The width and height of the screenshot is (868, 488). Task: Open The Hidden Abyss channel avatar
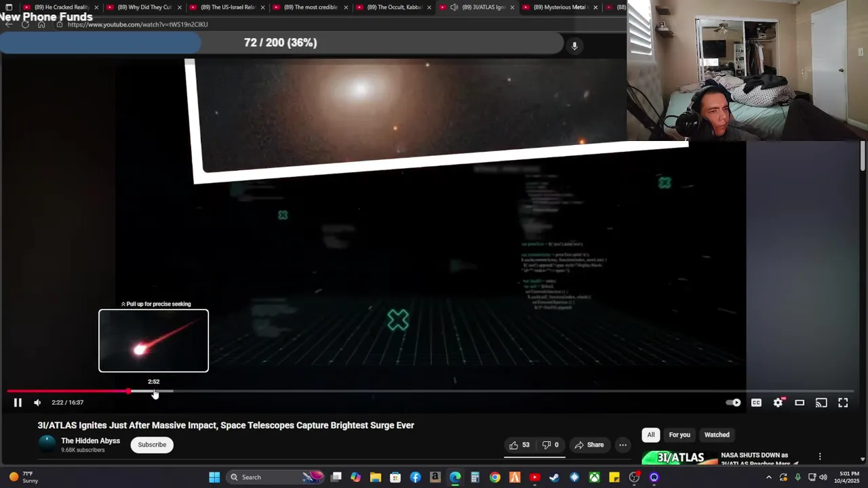click(47, 445)
